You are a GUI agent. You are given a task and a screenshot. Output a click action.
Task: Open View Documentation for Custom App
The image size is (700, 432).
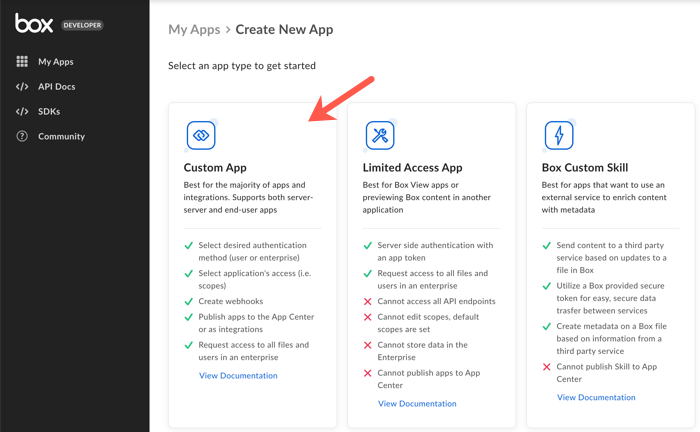(x=238, y=376)
